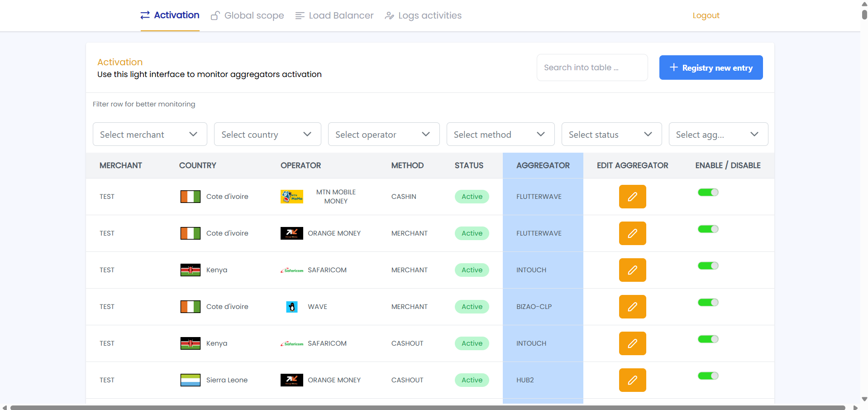The width and height of the screenshot is (868, 410).
Task: Edit the HUB2 aggregator for Sierra Leone
Action: tap(632, 380)
